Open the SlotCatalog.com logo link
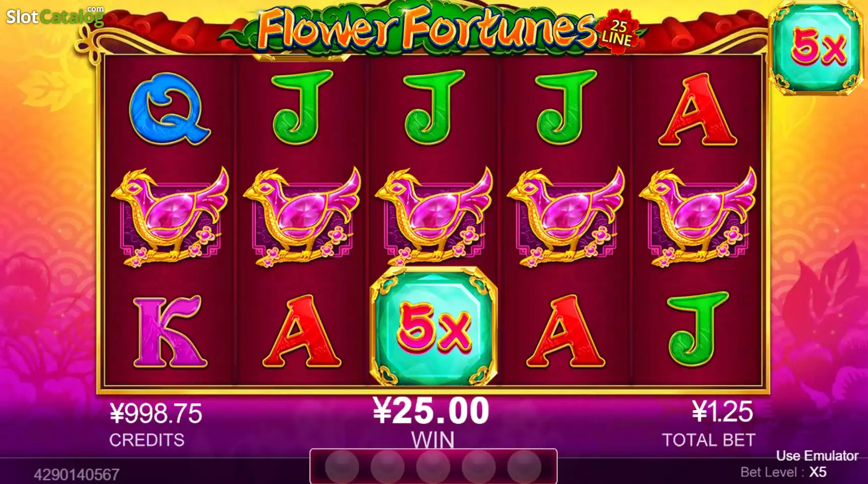 click(x=55, y=16)
